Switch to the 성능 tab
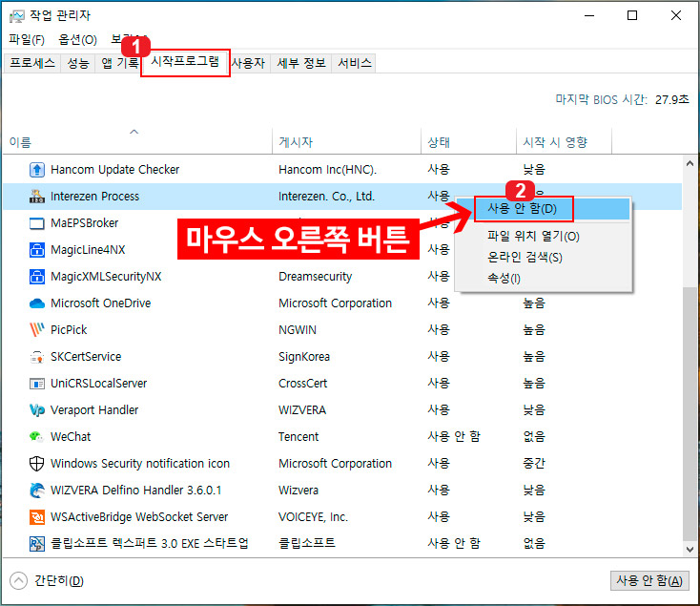Image resolution: width=700 pixels, height=606 pixels. click(77, 63)
